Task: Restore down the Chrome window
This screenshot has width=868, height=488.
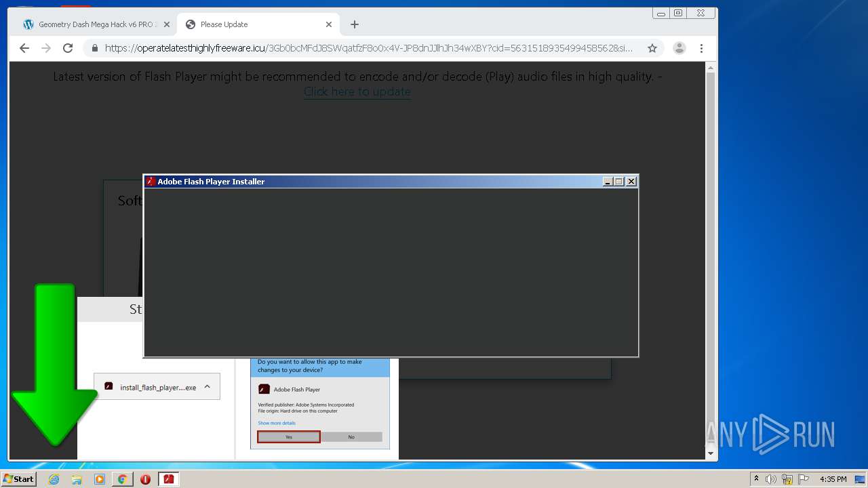Action: [x=677, y=13]
